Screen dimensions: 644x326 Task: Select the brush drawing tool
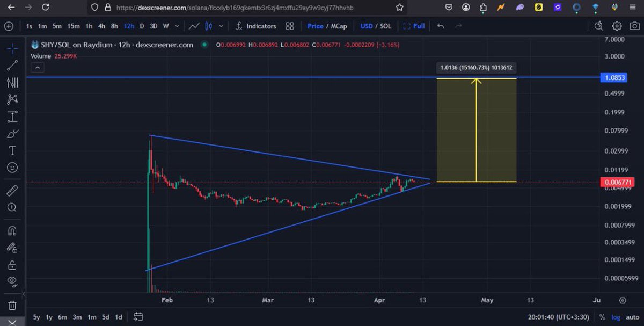12,134
